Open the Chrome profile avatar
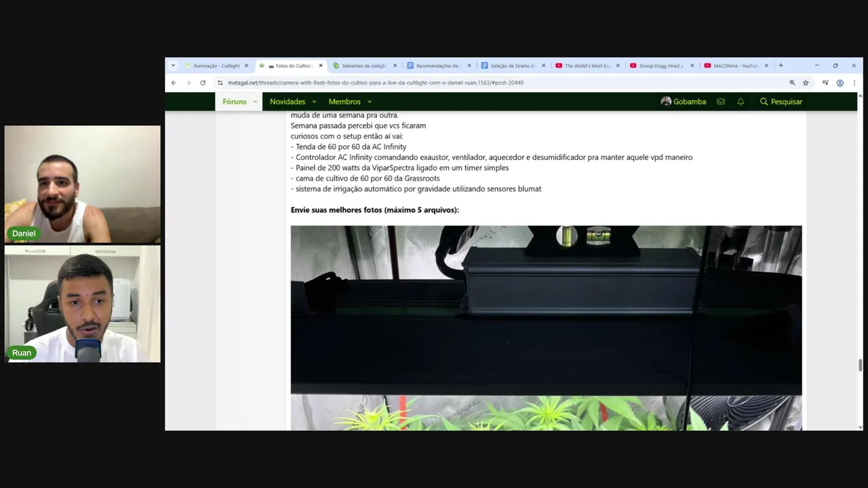The height and width of the screenshot is (488, 868). (840, 83)
